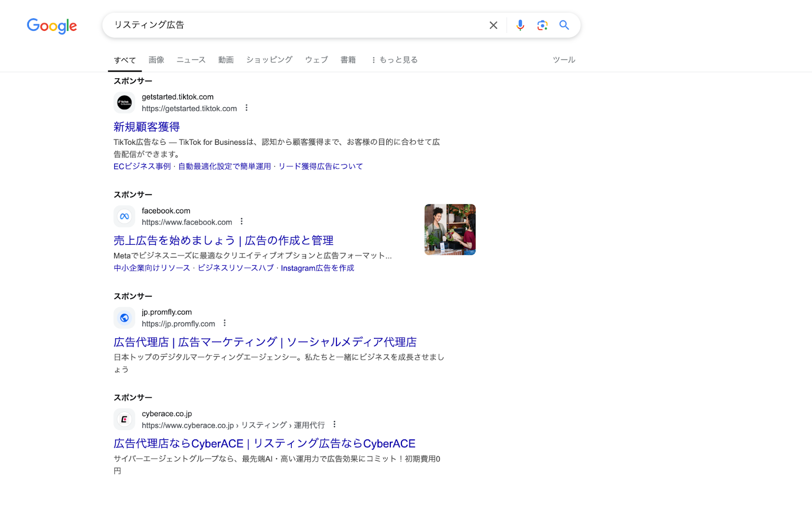The image size is (812, 510).
Task: Click the globe favicon for jp.promfly.com
Action: 124,318
